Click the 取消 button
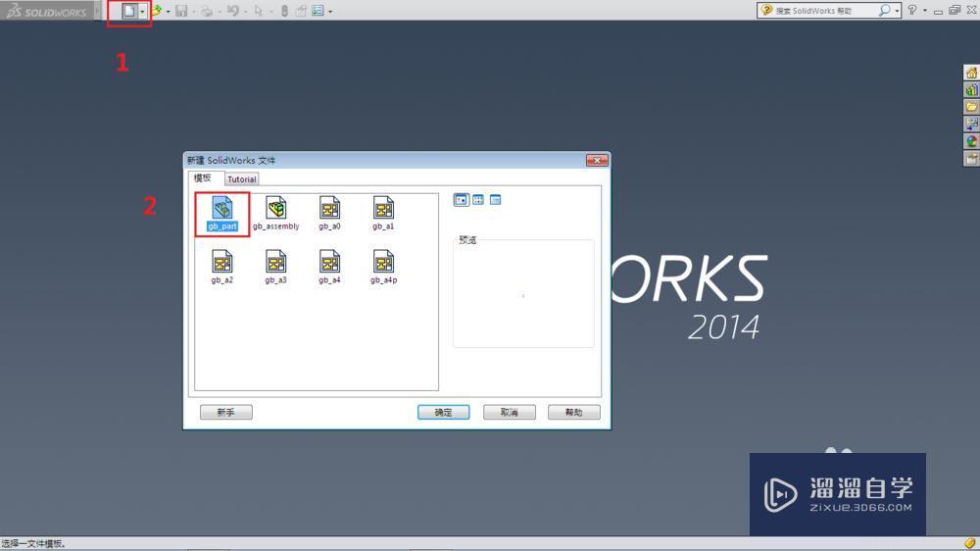 [x=510, y=412]
